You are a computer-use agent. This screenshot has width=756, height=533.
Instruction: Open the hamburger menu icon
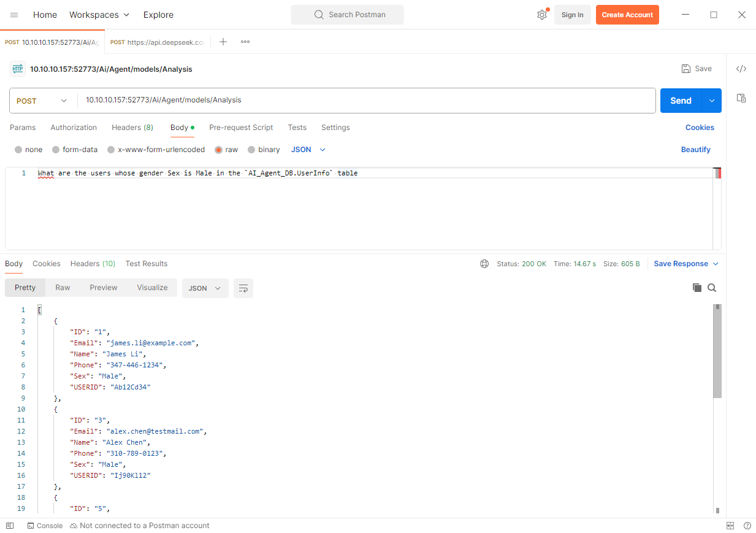(14, 15)
